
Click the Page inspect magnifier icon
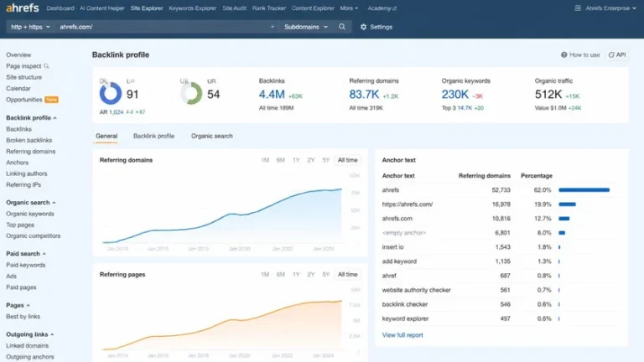click(x=46, y=66)
